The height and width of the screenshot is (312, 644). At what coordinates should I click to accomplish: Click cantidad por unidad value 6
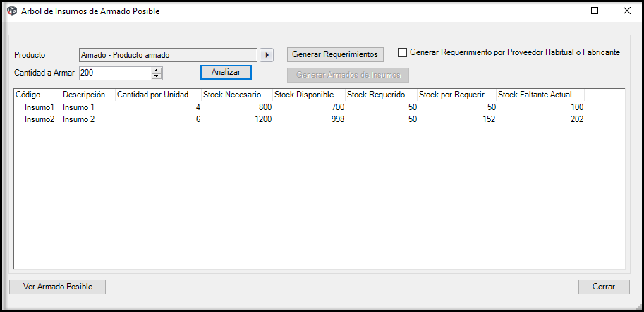198,119
